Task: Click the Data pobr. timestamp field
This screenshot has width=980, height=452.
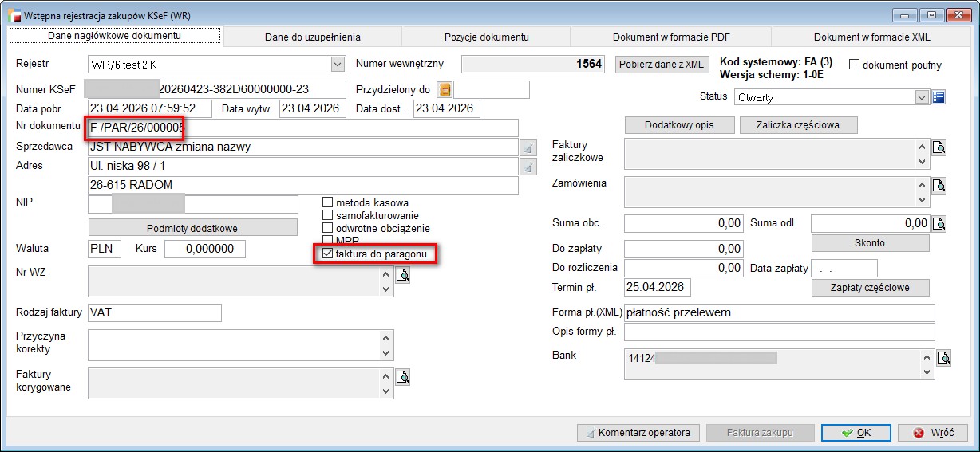Action: pyautogui.click(x=150, y=108)
